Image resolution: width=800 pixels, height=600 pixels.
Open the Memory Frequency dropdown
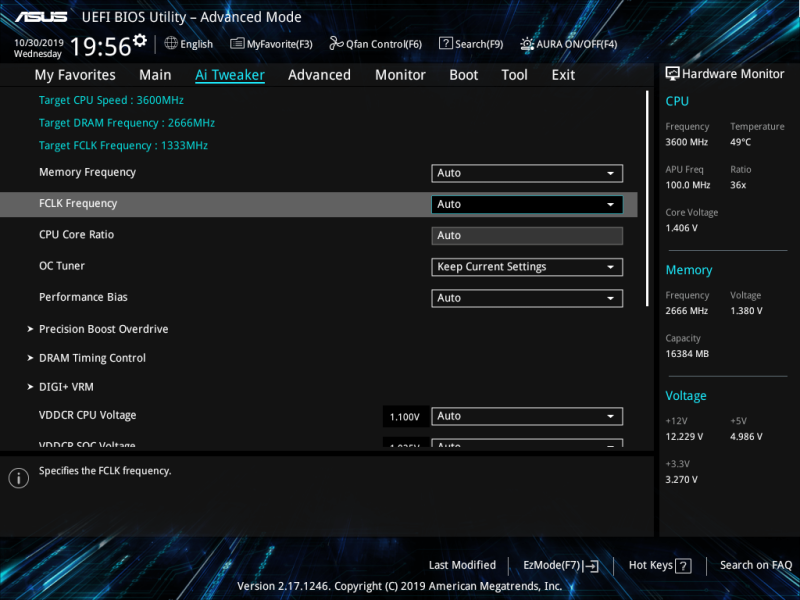527,173
